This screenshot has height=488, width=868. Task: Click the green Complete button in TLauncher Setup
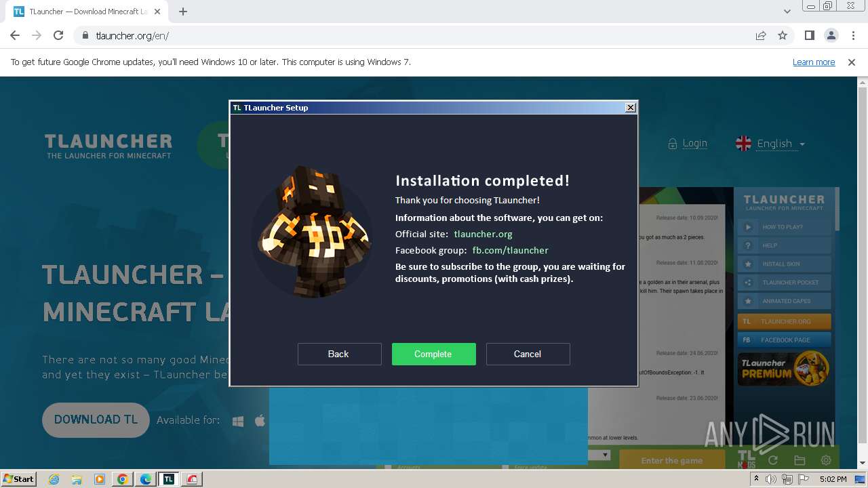(x=433, y=354)
